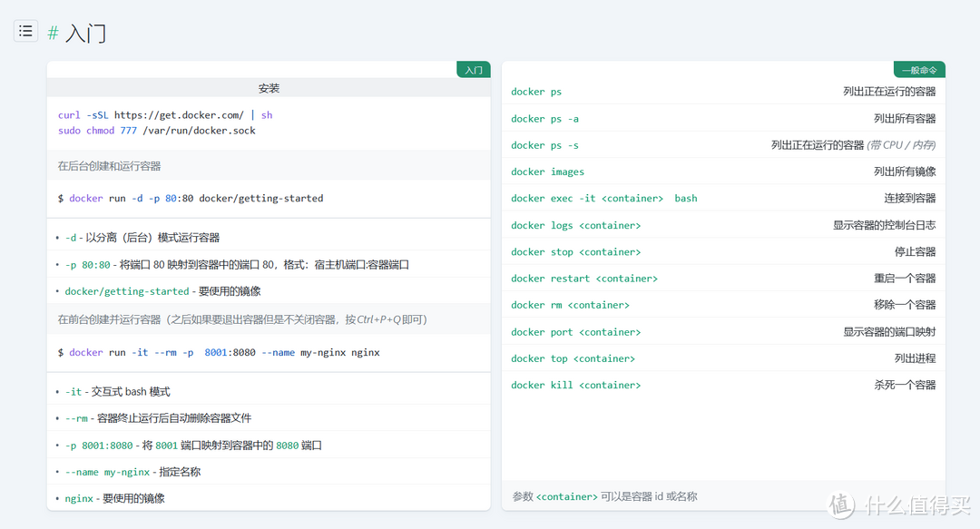The width and height of the screenshot is (980, 529).
Task: Click the nginx 要使用的镜像 bullet
Action: click(114, 498)
